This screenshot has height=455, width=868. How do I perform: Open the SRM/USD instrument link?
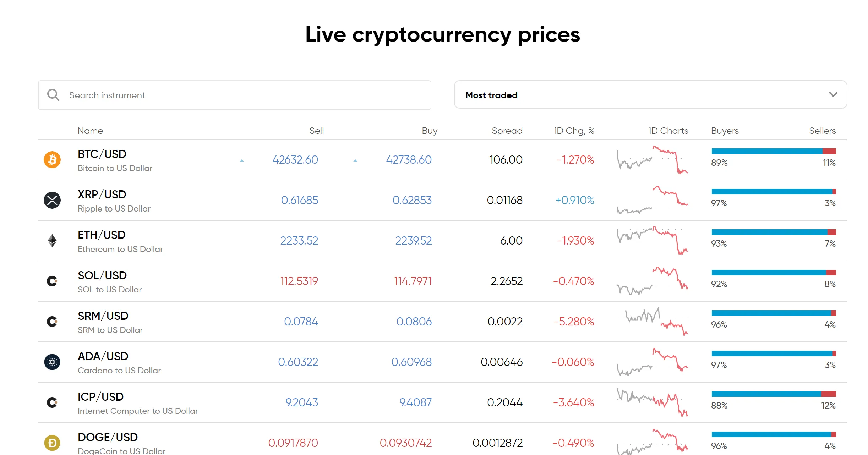point(103,316)
